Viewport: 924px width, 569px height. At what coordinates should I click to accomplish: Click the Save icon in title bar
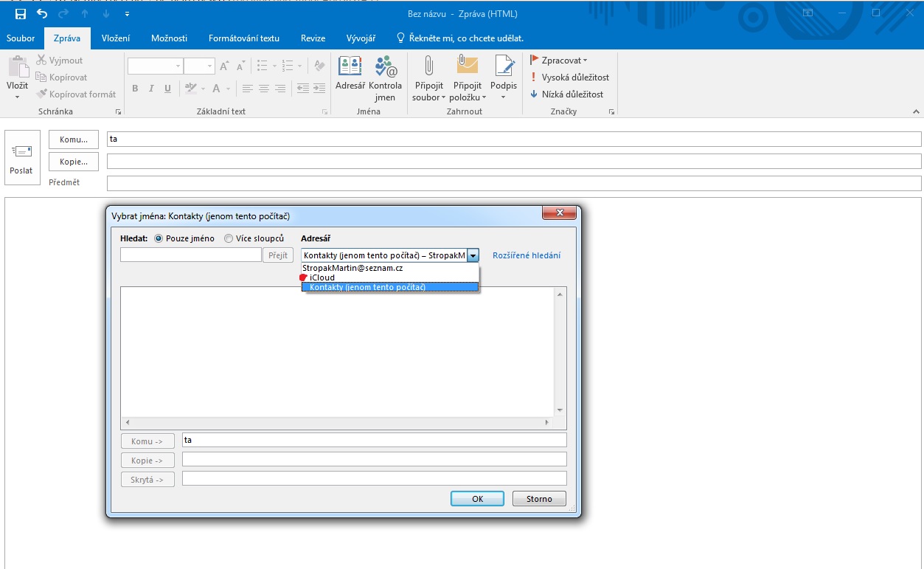pos(20,14)
